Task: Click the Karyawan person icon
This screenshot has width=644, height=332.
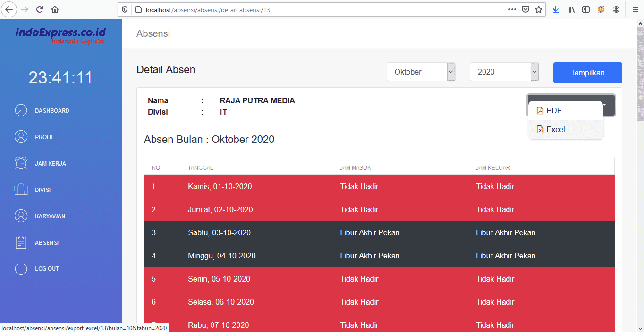Action: point(21,216)
